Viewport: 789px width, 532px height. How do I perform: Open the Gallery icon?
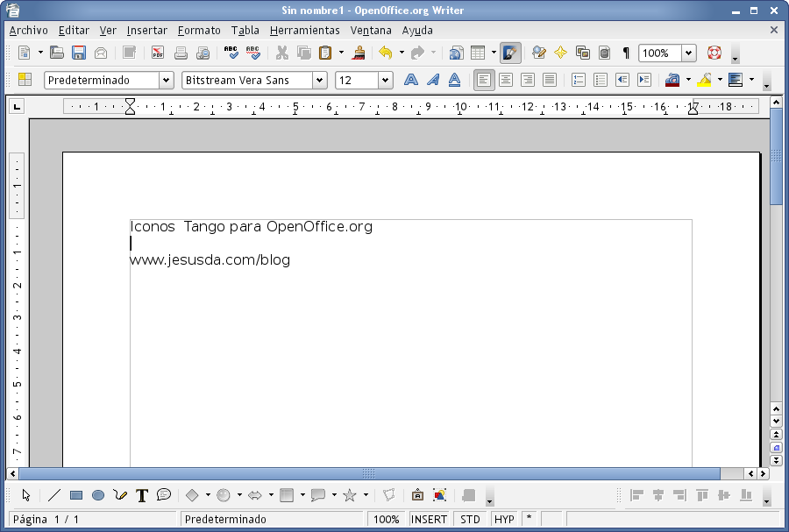coord(583,53)
